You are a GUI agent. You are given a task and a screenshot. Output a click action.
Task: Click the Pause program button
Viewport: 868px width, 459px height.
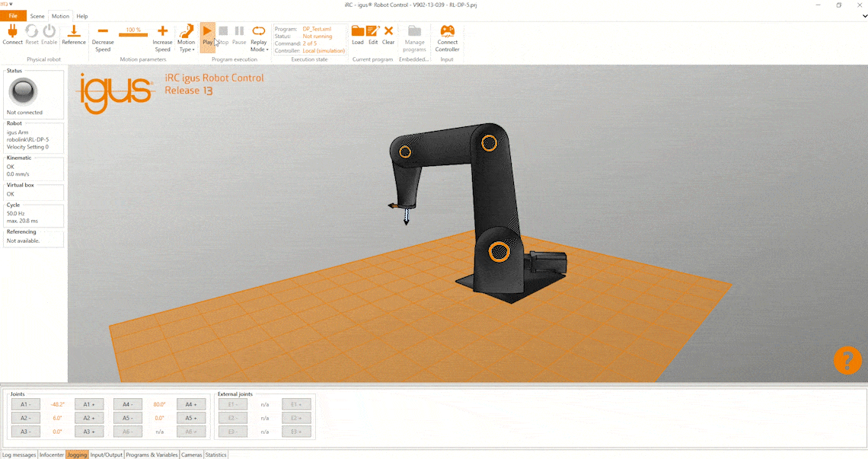[239, 34]
